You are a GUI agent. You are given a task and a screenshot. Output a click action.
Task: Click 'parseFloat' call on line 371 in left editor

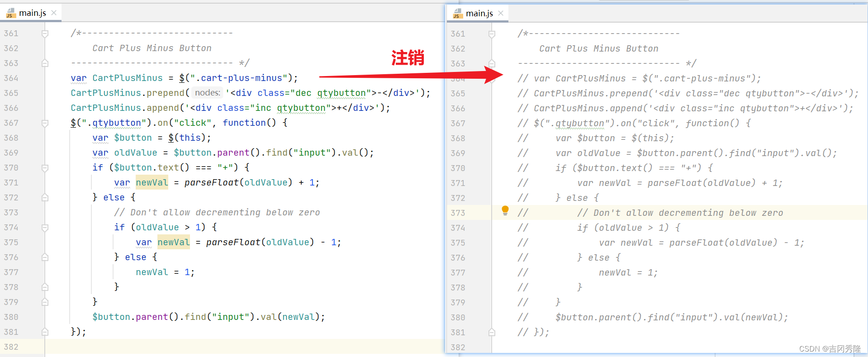point(212,182)
